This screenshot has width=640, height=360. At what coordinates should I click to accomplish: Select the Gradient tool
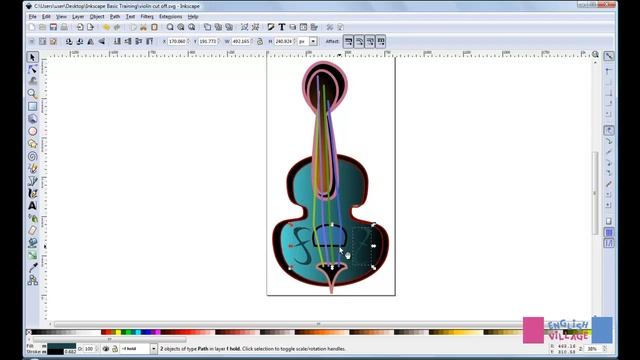pos(33,256)
